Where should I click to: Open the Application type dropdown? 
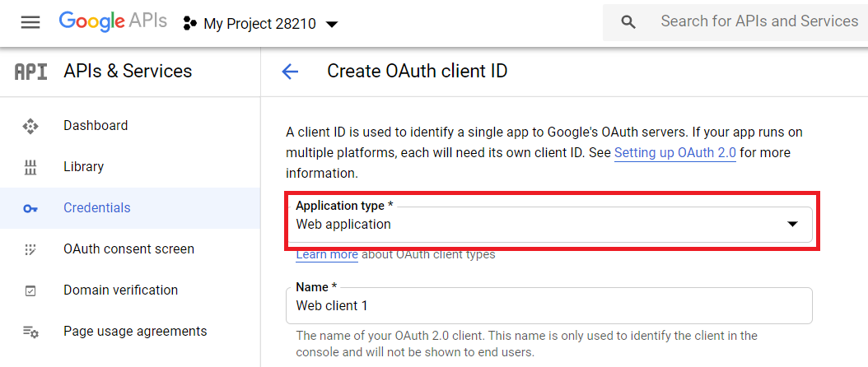click(549, 224)
